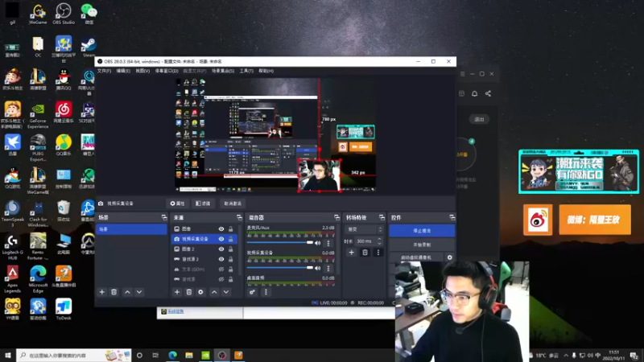Mute the 麦克风/Aux channel speaker icon
The height and width of the screenshot is (362, 644).
point(317,243)
